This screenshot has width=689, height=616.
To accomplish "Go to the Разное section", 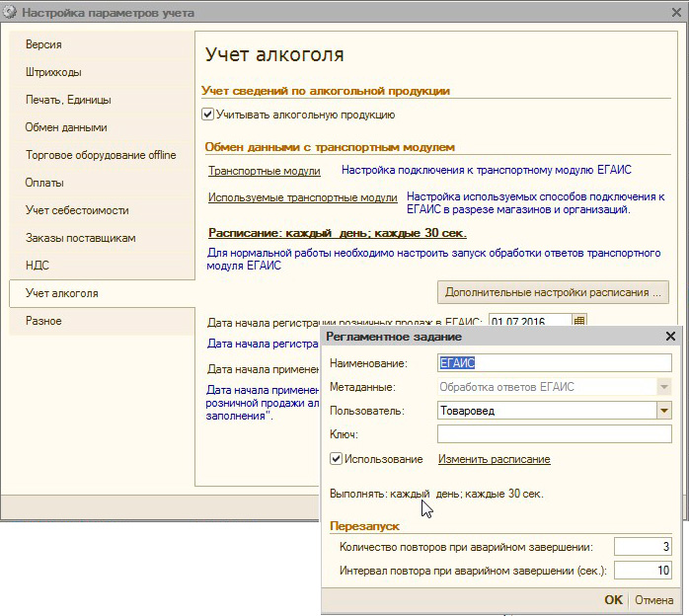I will pos(43,321).
